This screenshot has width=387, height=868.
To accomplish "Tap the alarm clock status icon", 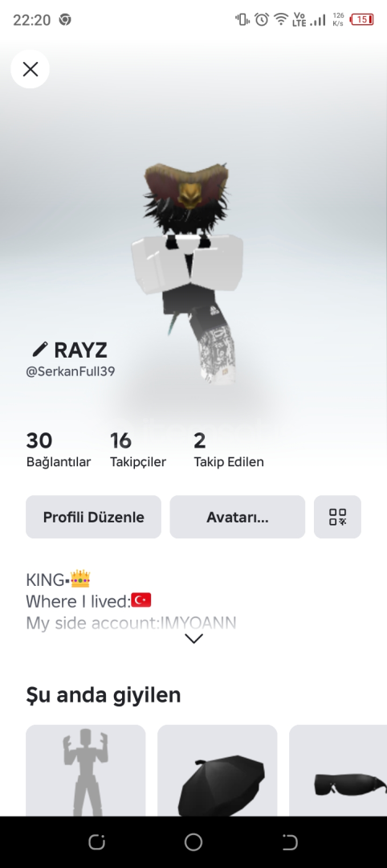I will 262,19.
